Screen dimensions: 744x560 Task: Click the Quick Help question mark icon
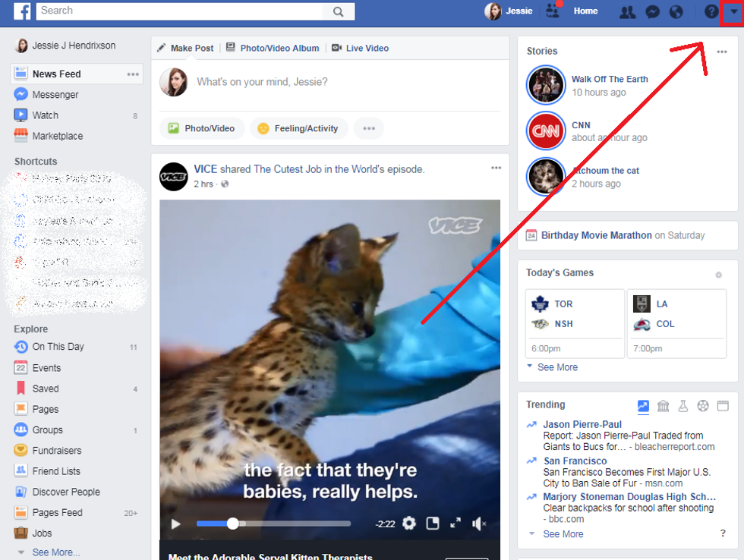pyautogui.click(x=711, y=11)
